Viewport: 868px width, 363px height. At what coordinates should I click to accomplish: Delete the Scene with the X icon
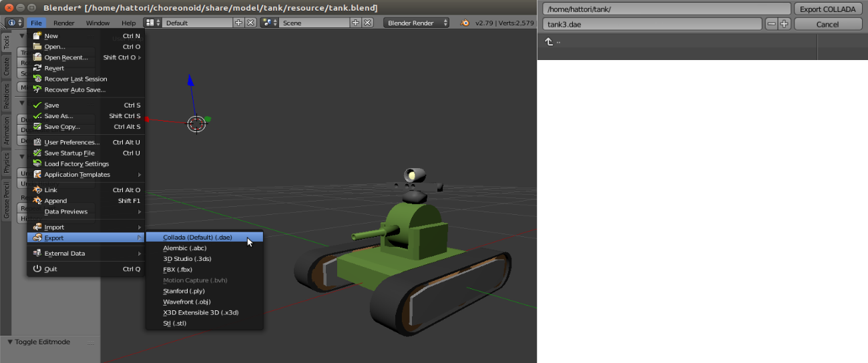pyautogui.click(x=367, y=23)
